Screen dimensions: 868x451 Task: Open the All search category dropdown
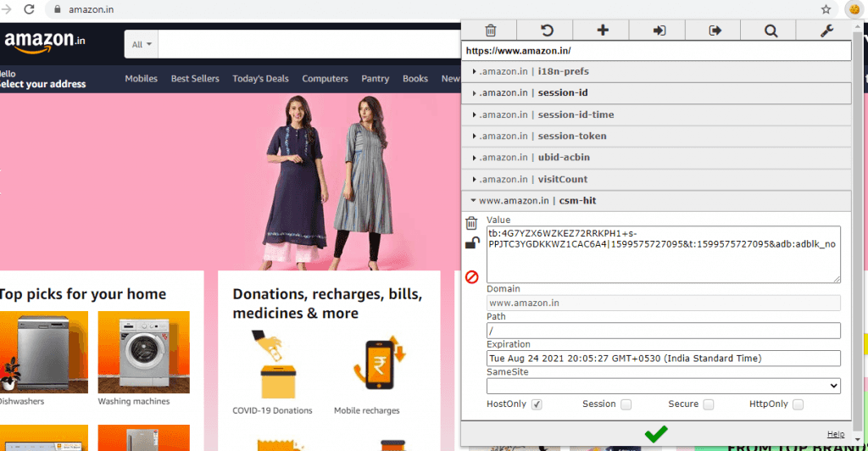point(142,44)
